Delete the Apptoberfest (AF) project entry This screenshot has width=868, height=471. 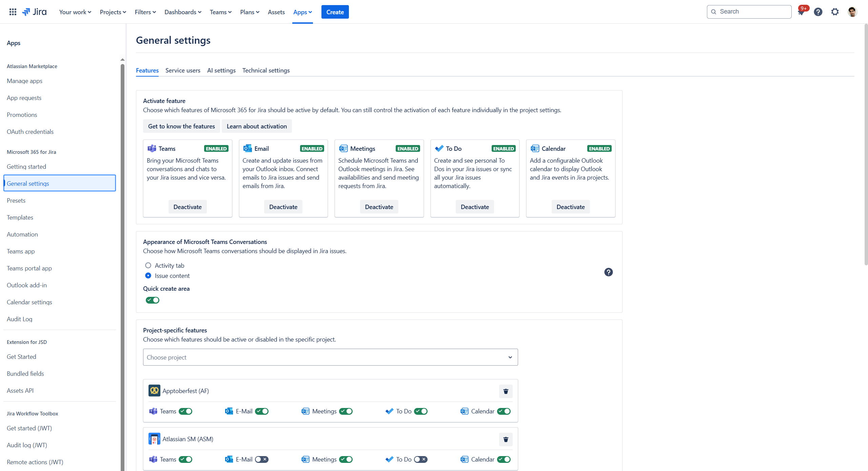point(506,391)
